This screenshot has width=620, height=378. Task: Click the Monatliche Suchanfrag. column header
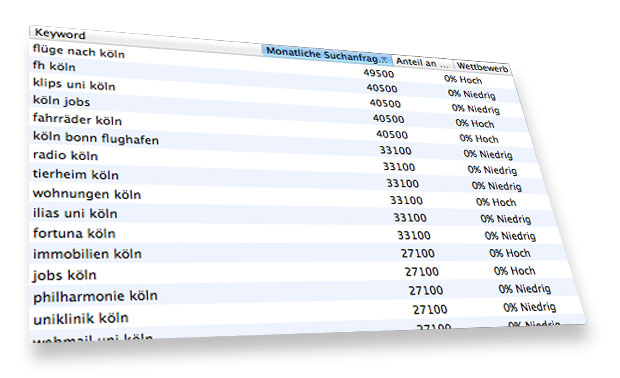(x=327, y=55)
